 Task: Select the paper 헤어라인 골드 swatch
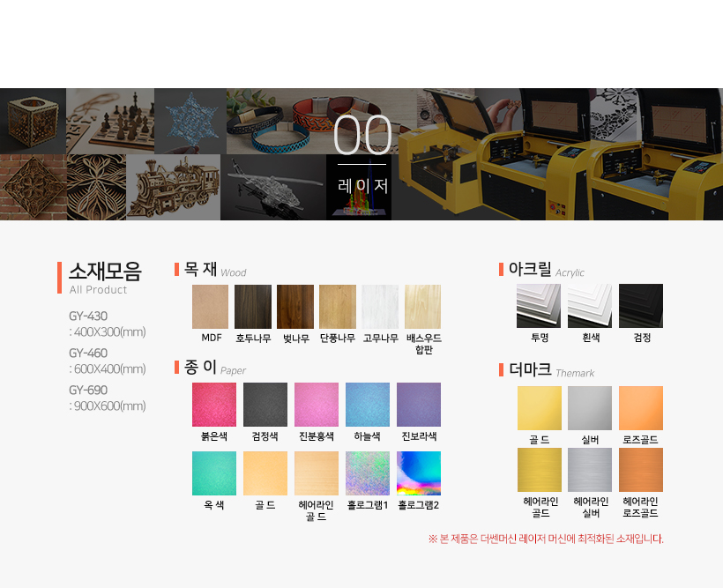pos(317,473)
